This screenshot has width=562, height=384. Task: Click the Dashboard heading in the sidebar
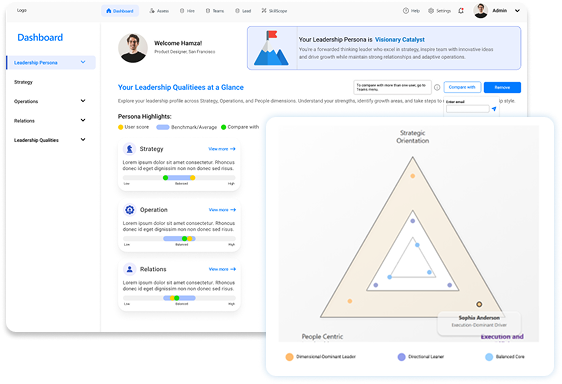[x=40, y=37]
